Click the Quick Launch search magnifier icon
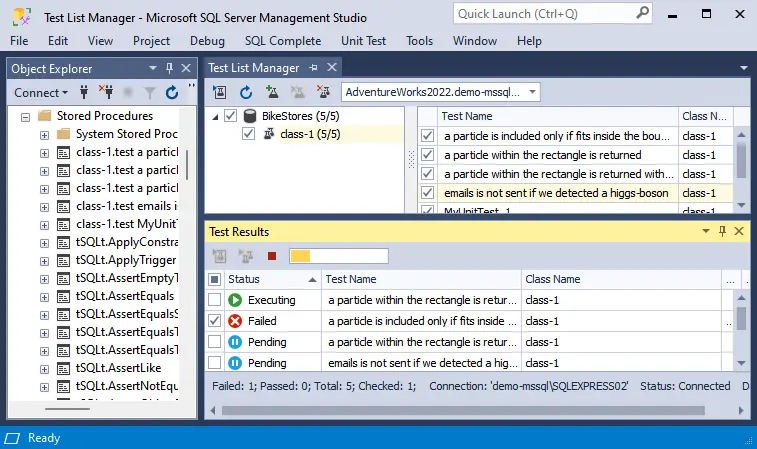Screen dimensions: 757x449 (642, 13)
